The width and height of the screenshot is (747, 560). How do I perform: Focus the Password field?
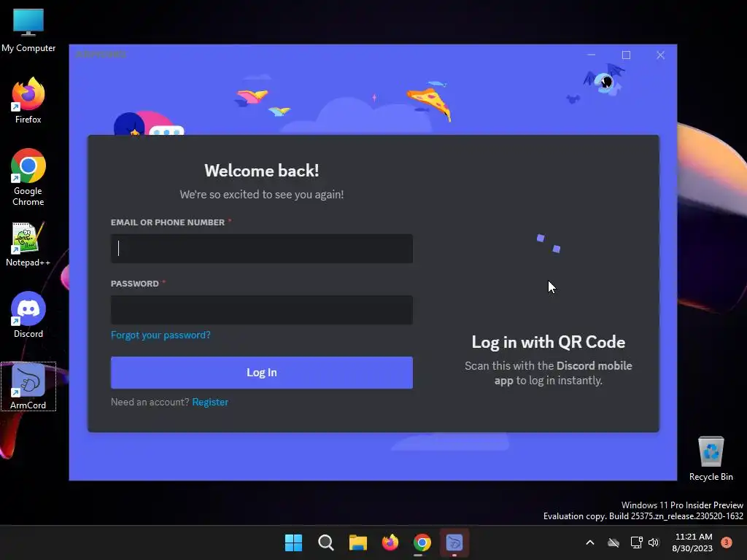(262, 310)
